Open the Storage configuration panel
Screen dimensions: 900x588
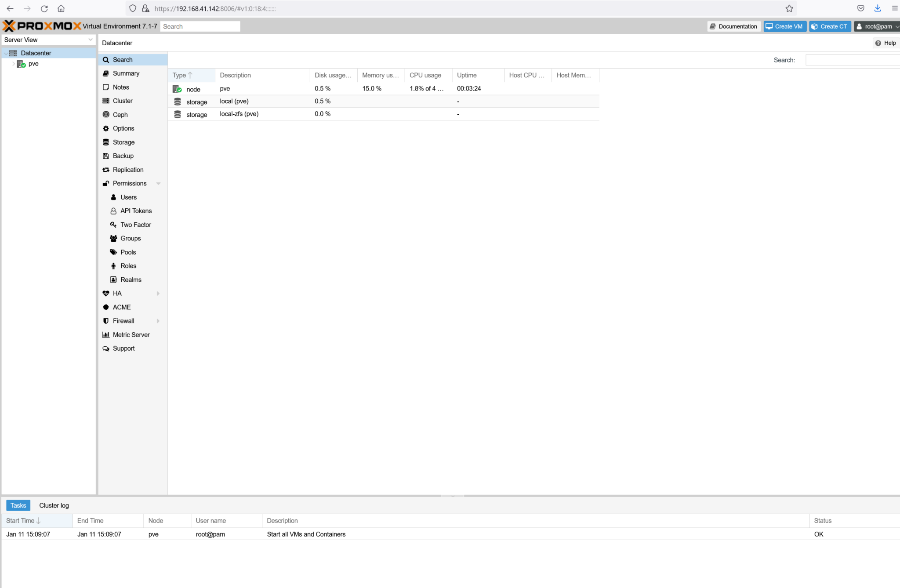123,142
